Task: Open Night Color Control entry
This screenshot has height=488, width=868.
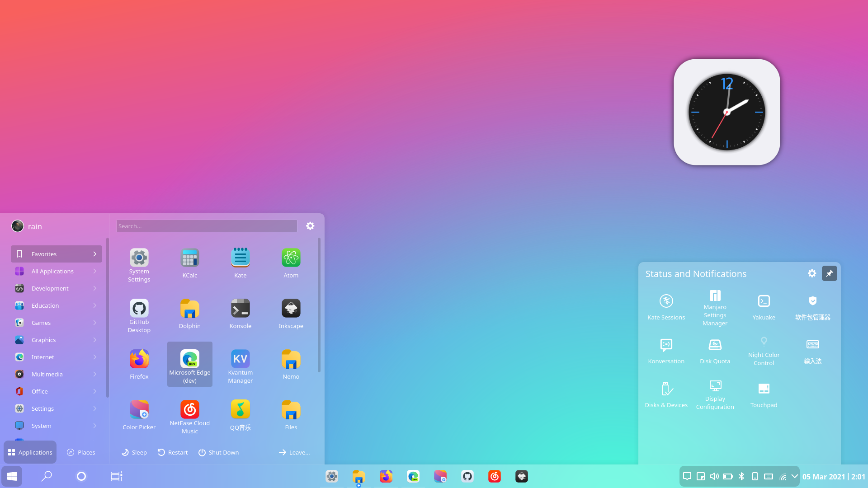Action: click(764, 351)
